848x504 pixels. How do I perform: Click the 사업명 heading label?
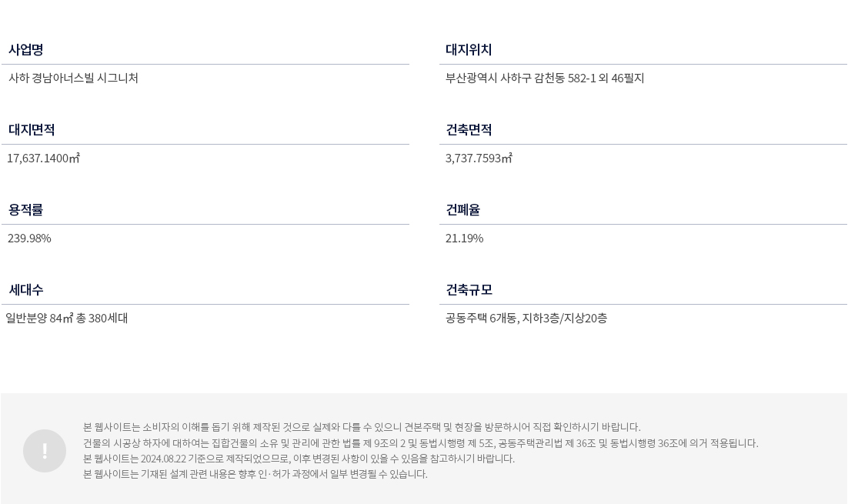click(26, 50)
